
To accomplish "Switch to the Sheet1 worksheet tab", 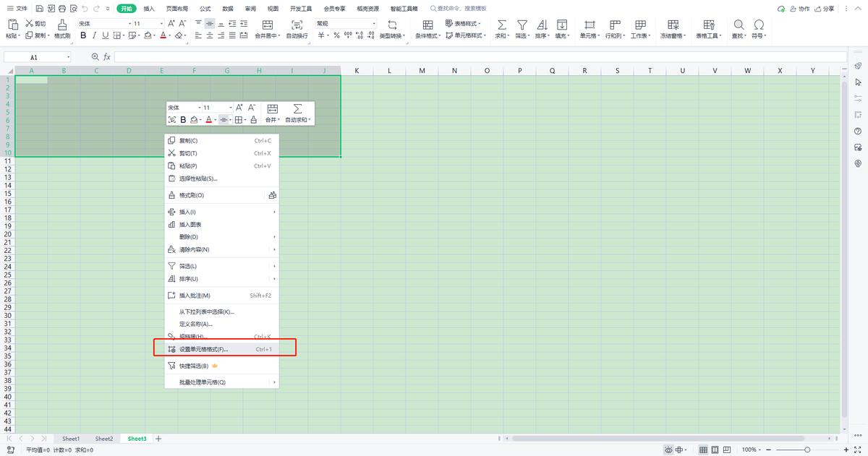I will click(x=71, y=439).
